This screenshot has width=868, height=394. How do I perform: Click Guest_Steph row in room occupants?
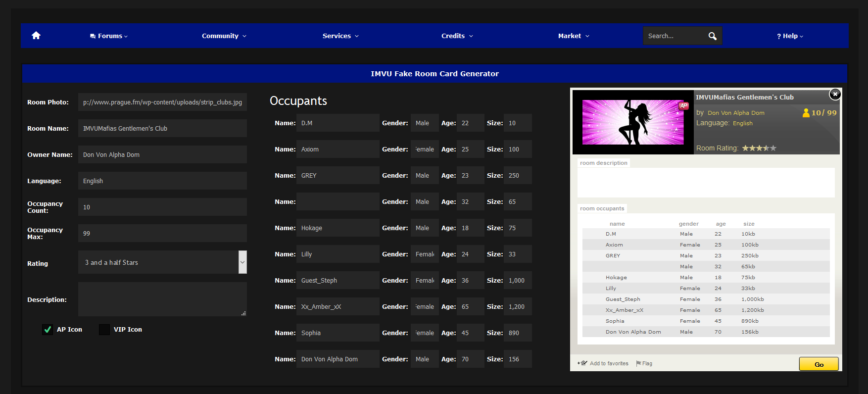[706, 299]
